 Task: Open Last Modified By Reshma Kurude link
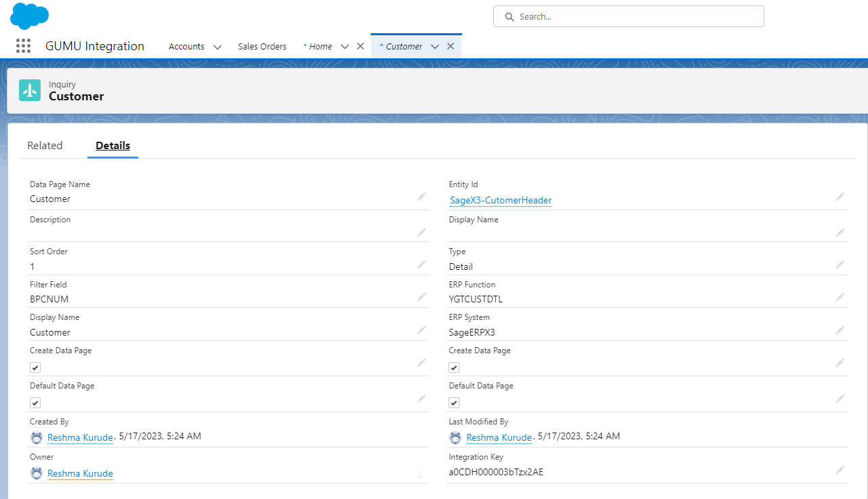coord(499,437)
